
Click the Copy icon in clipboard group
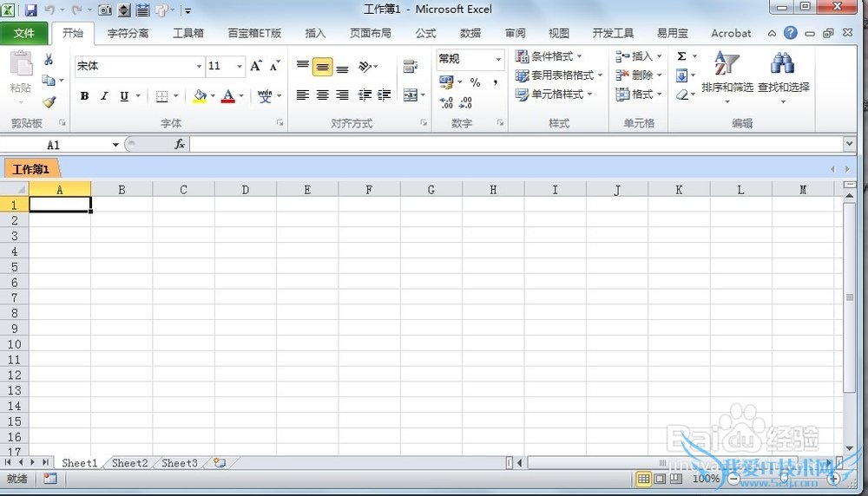click(49, 81)
